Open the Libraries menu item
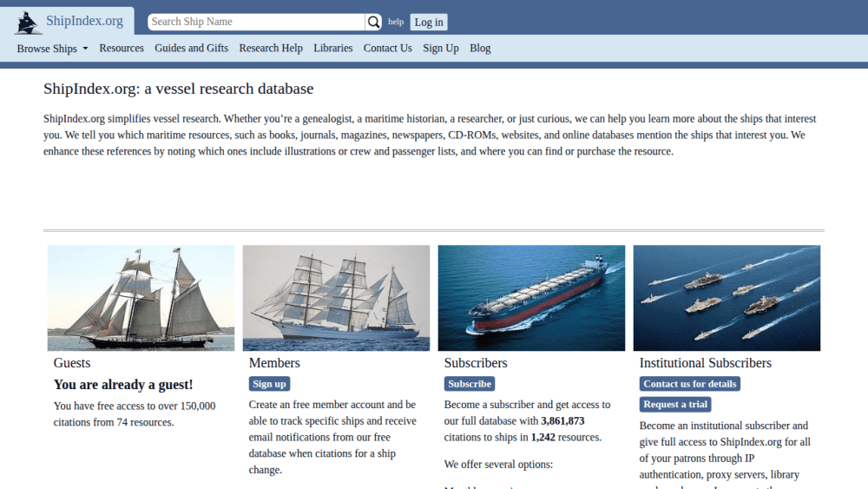Image resolution: width=868 pixels, height=489 pixels. [x=332, y=48]
